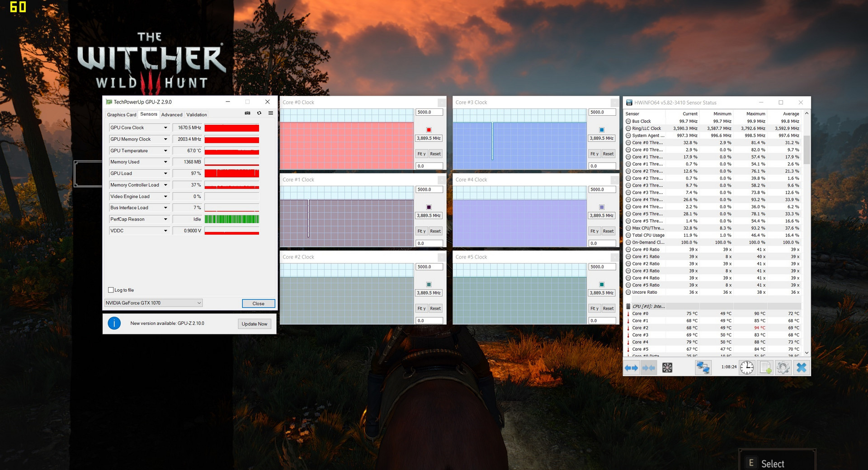The height and width of the screenshot is (470, 868).
Task: Click the 5000.0 max field on Core #4 Clock
Action: point(602,189)
